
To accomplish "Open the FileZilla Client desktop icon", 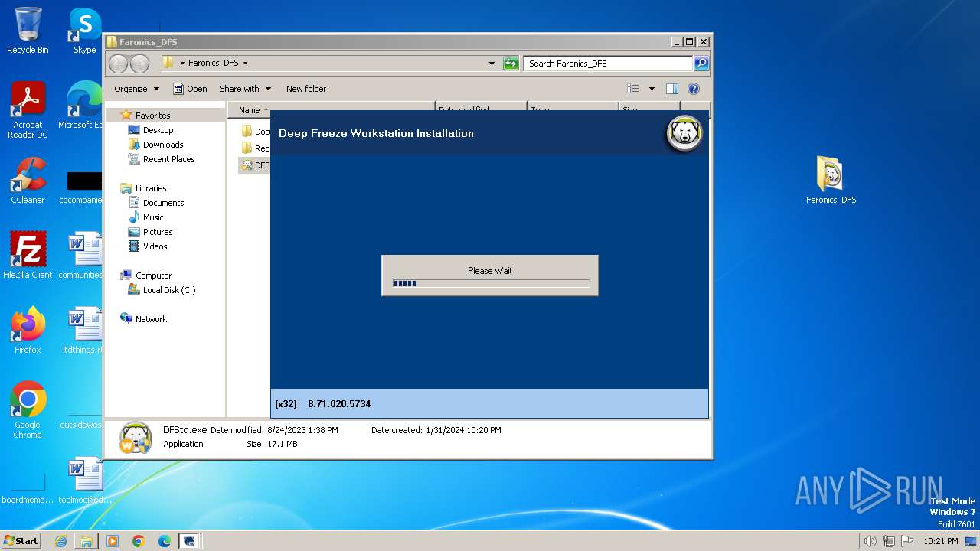I will [28, 256].
